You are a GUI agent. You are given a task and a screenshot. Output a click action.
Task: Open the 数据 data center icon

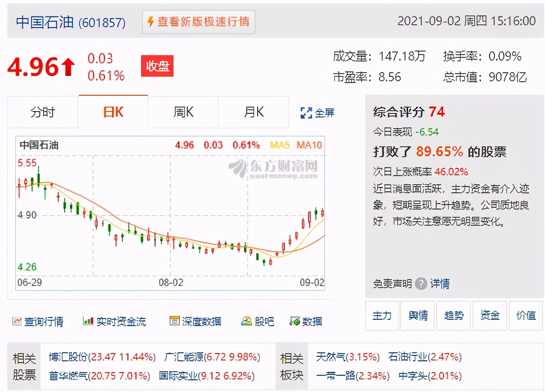(x=308, y=321)
